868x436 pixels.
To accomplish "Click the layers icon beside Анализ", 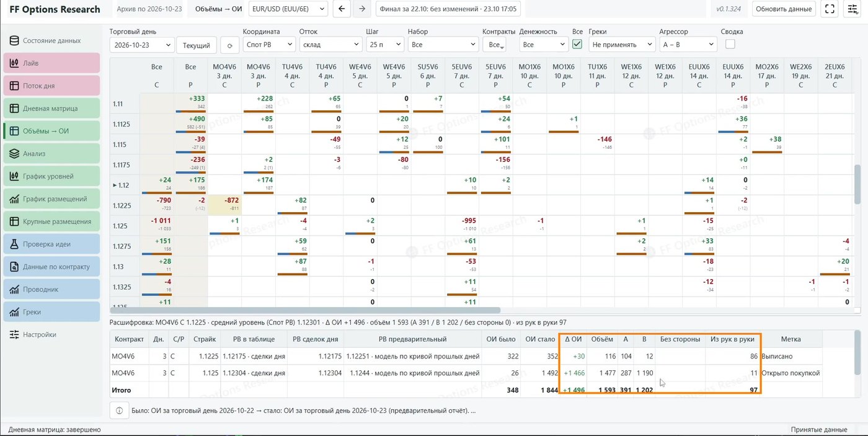I will pos(14,153).
